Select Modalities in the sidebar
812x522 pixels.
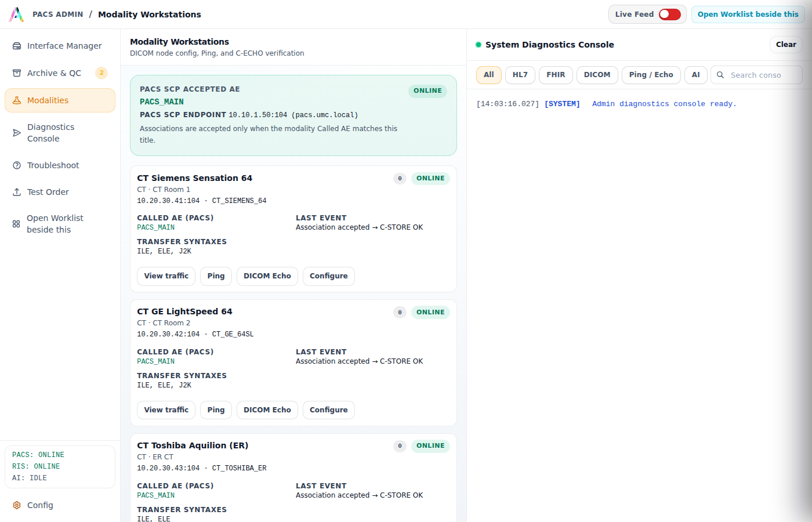[x=60, y=100]
